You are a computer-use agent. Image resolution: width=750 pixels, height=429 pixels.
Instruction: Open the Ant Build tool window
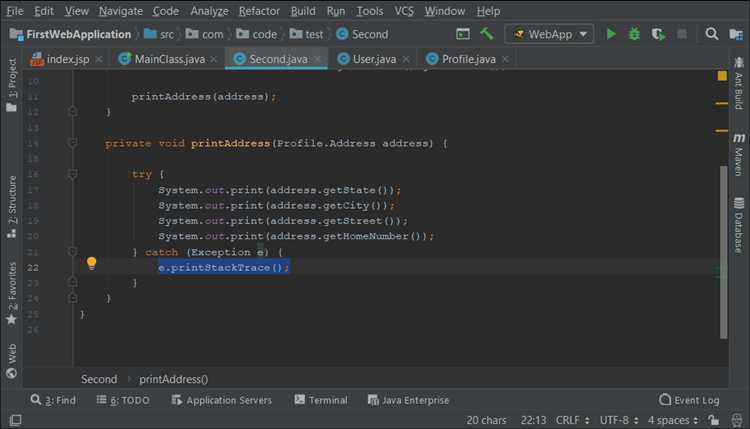[x=739, y=84]
